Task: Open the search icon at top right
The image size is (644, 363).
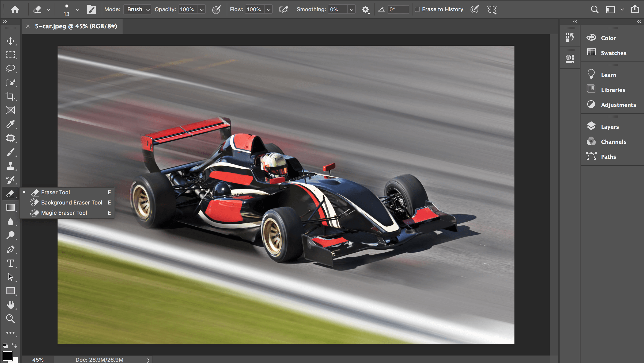Action: [x=594, y=9]
